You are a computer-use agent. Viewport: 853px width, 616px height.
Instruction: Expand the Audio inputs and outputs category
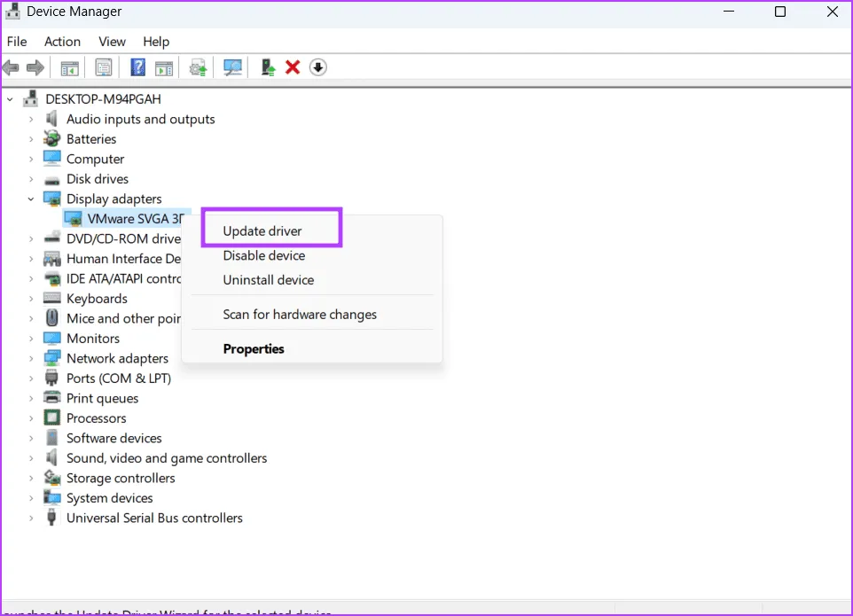[31, 120]
